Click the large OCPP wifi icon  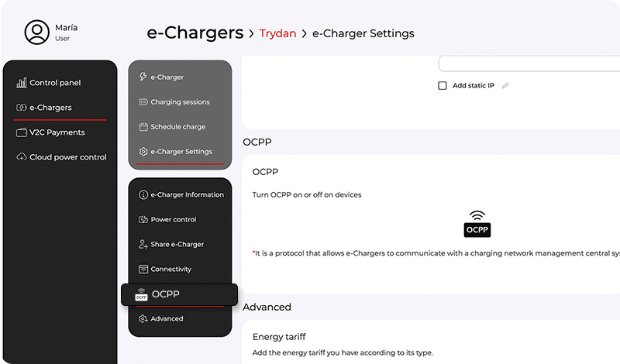click(477, 224)
